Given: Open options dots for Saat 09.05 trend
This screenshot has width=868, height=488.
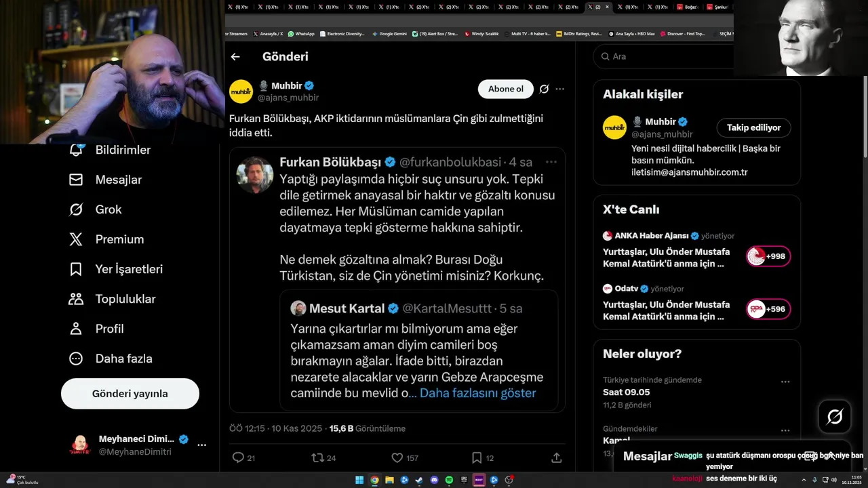Looking at the screenshot, I should (785, 382).
